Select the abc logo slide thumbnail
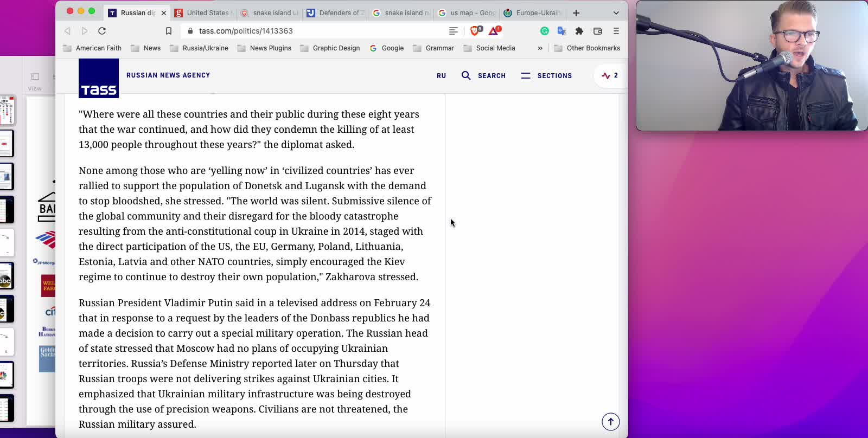This screenshot has width=868, height=438. coord(7,276)
